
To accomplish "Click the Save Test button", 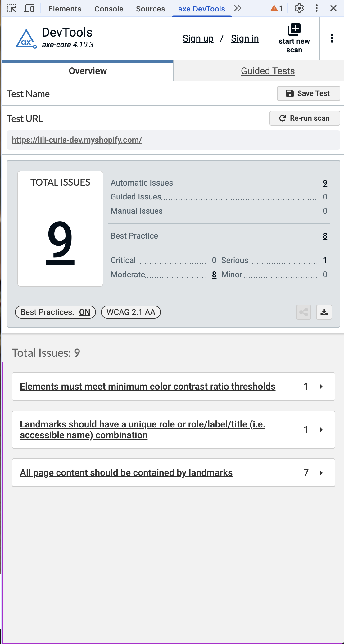I will [308, 93].
